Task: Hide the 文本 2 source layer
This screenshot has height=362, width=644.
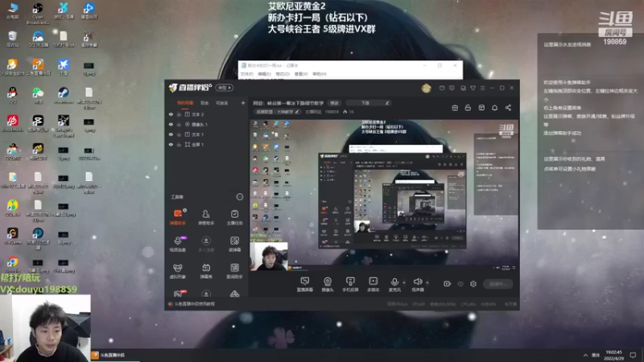Action: pyautogui.click(x=171, y=114)
